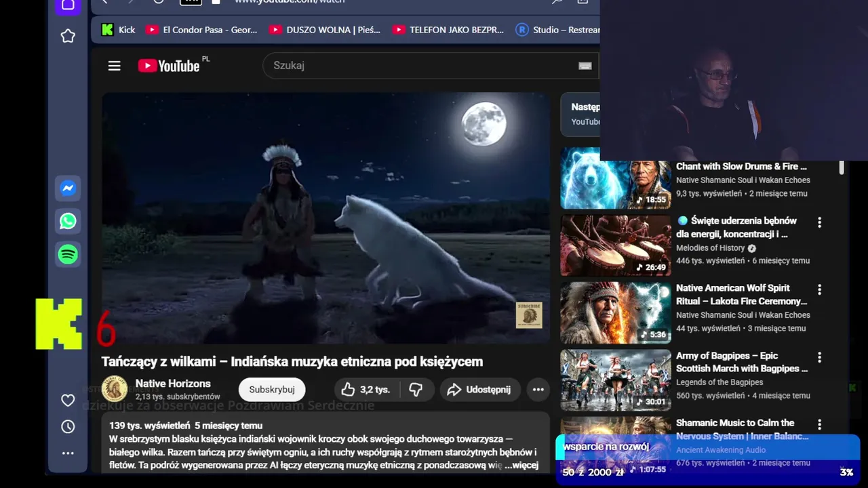This screenshot has width=868, height=488.
Task: Open Army of Bagpipes video title
Action: 742,362
